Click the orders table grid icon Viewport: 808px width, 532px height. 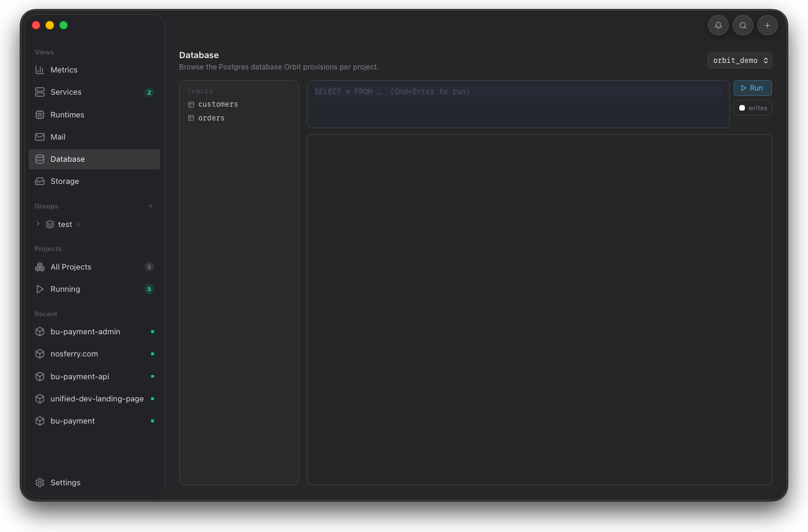click(x=191, y=118)
